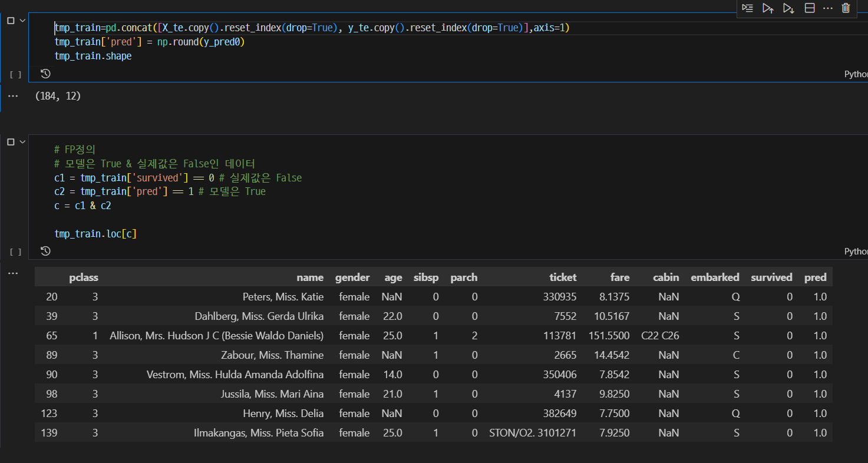The image size is (868, 463).
Task: Click the run square icon of the FP cell
Action: 11,142
